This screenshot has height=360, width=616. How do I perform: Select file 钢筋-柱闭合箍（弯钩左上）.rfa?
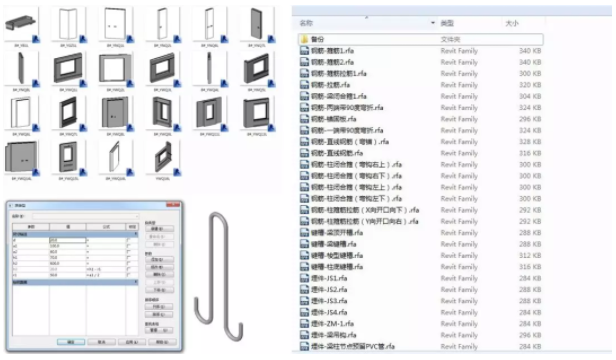(356, 187)
